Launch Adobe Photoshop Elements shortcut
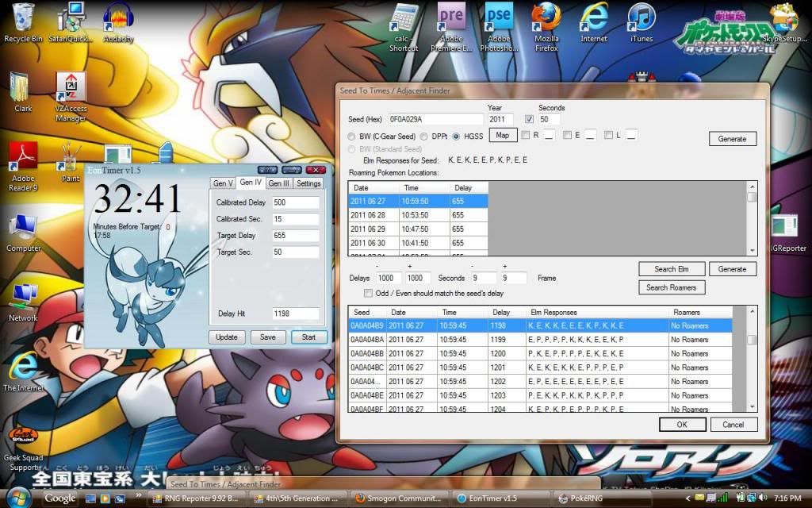Screen dimensions: 812x508 (x=499, y=19)
